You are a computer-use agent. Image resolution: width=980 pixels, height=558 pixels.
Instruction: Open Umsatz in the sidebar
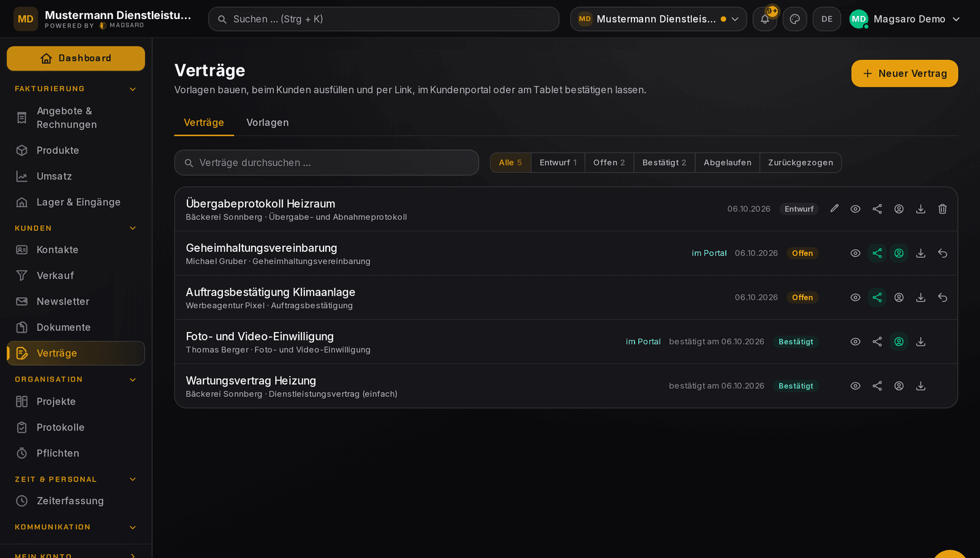click(76, 176)
